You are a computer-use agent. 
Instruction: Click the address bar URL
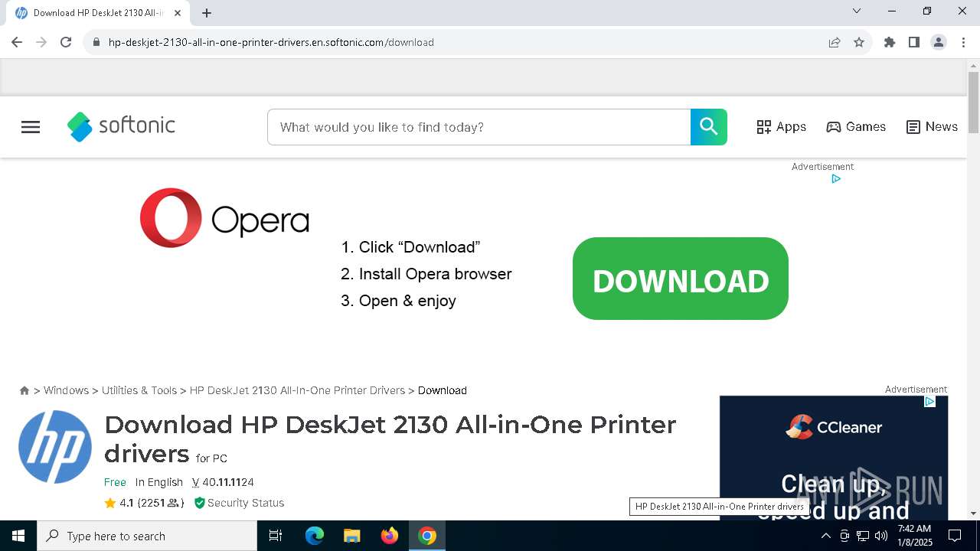pyautogui.click(x=271, y=42)
